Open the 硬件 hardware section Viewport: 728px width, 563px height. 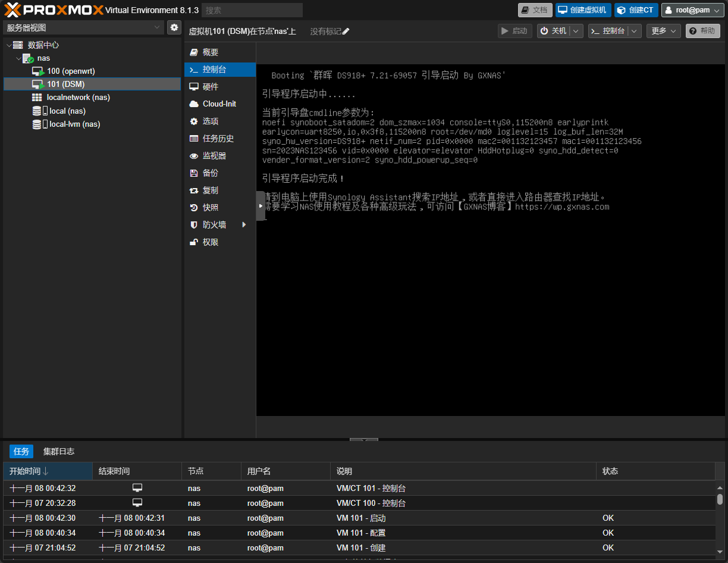tap(211, 87)
